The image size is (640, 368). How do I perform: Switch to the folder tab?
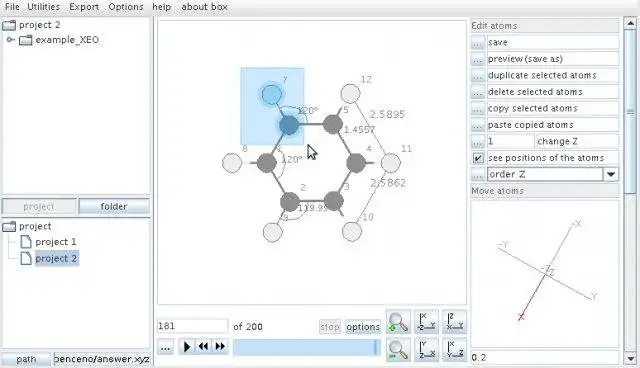[x=114, y=206]
